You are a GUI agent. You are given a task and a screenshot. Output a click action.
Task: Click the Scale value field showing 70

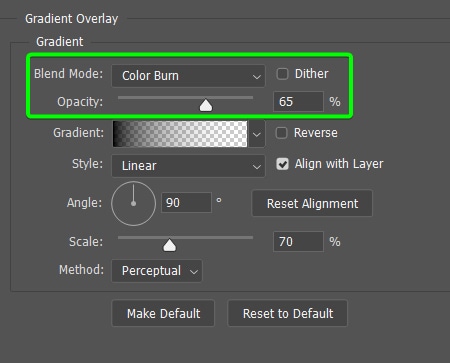pyautogui.click(x=298, y=241)
